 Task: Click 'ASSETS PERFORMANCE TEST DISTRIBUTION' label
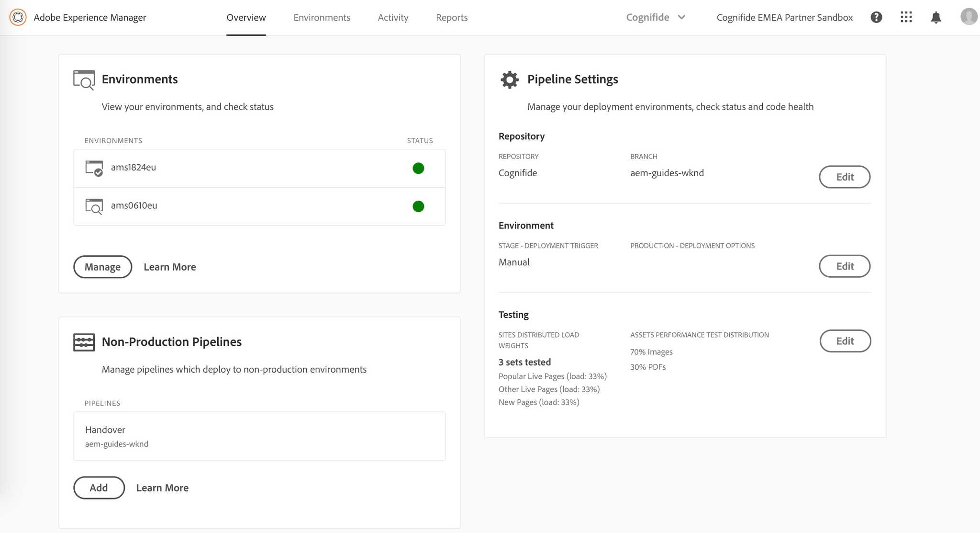700,335
